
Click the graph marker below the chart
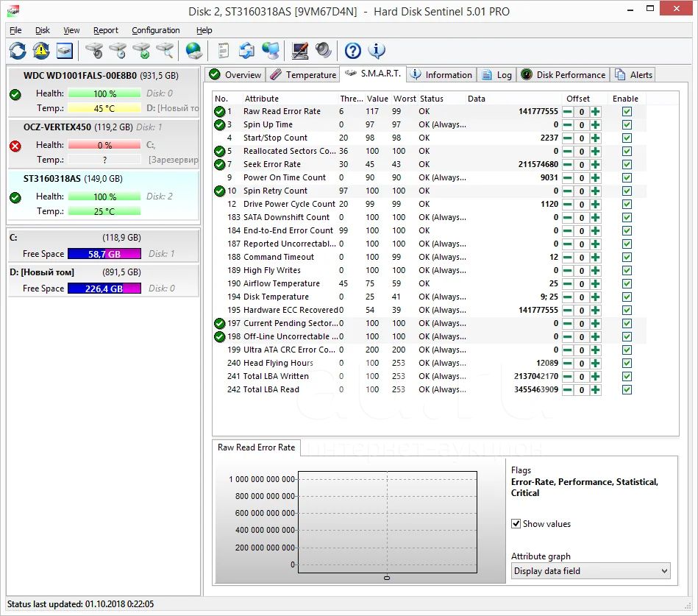click(387, 578)
